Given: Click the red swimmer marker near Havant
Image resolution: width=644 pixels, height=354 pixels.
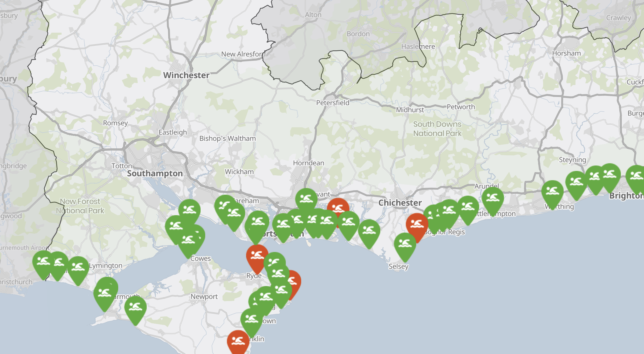Looking at the screenshot, I should coord(338,206).
